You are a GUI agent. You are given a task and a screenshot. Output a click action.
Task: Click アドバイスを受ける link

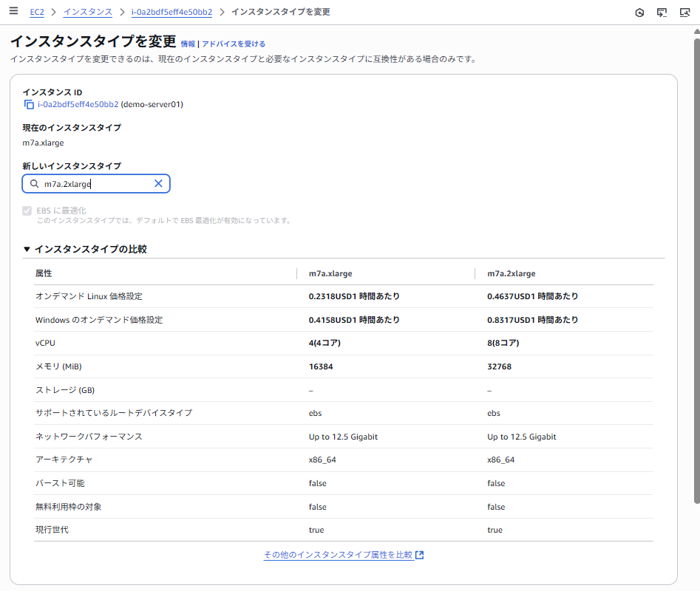[x=234, y=44]
